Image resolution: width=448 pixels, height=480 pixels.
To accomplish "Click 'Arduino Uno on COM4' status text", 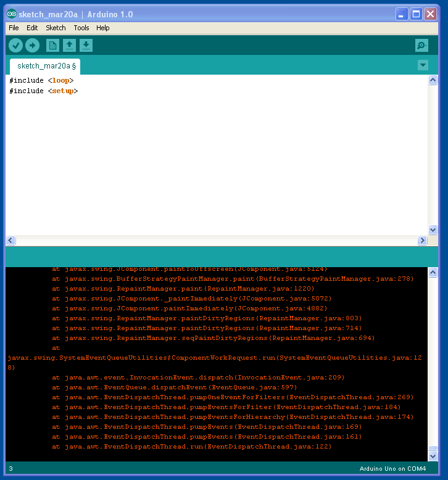I will 392,469.
